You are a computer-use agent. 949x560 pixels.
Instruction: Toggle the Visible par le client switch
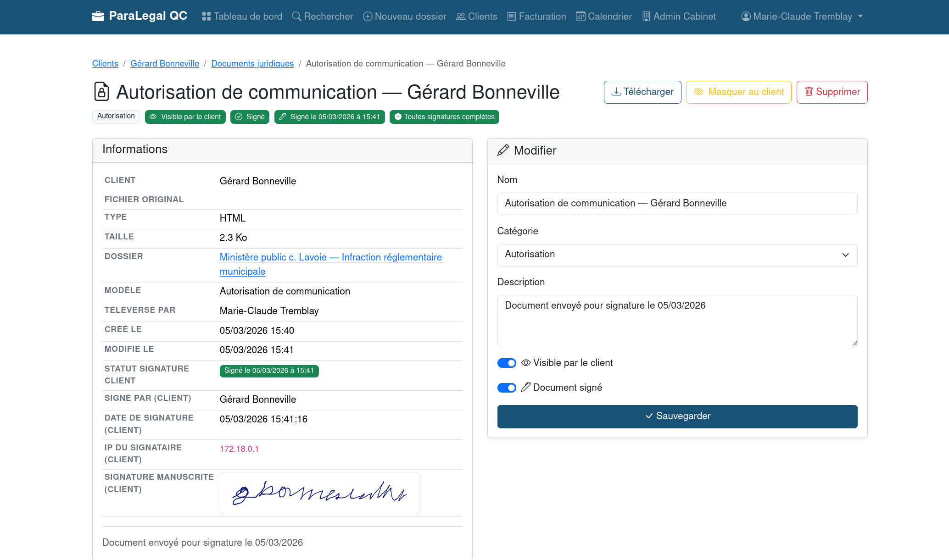tap(507, 363)
